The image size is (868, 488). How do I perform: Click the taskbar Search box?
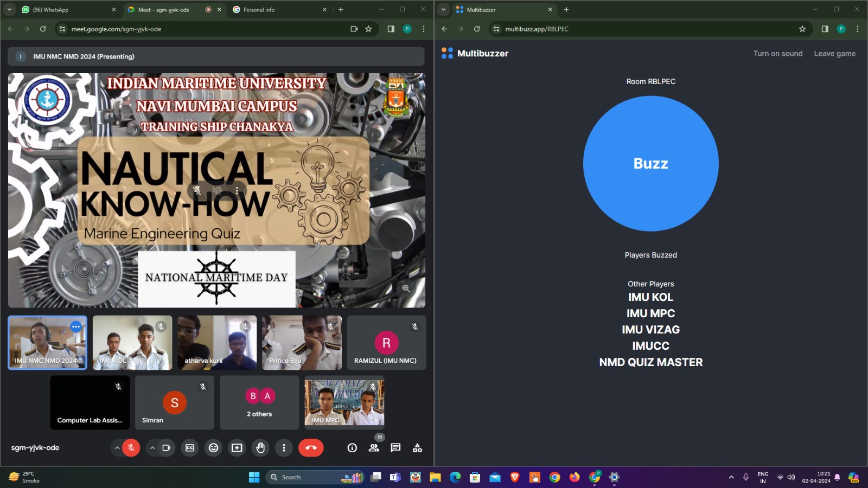point(315,477)
